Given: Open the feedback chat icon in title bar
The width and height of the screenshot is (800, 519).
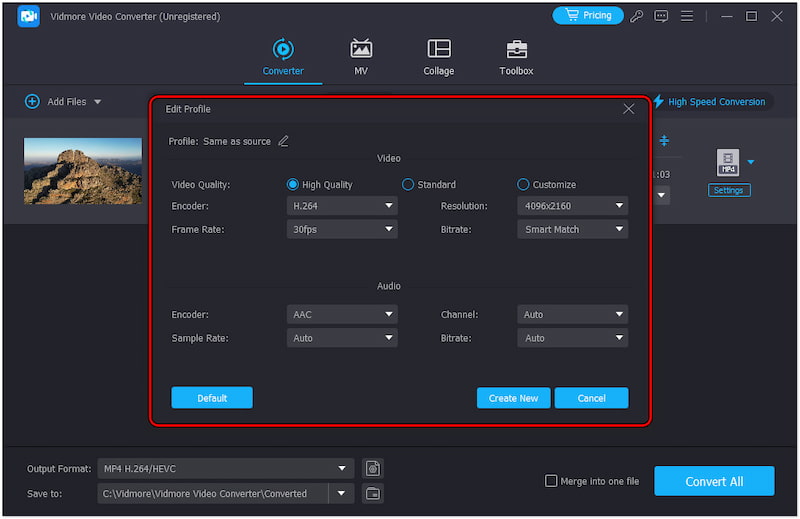Looking at the screenshot, I should click(x=661, y=16).
